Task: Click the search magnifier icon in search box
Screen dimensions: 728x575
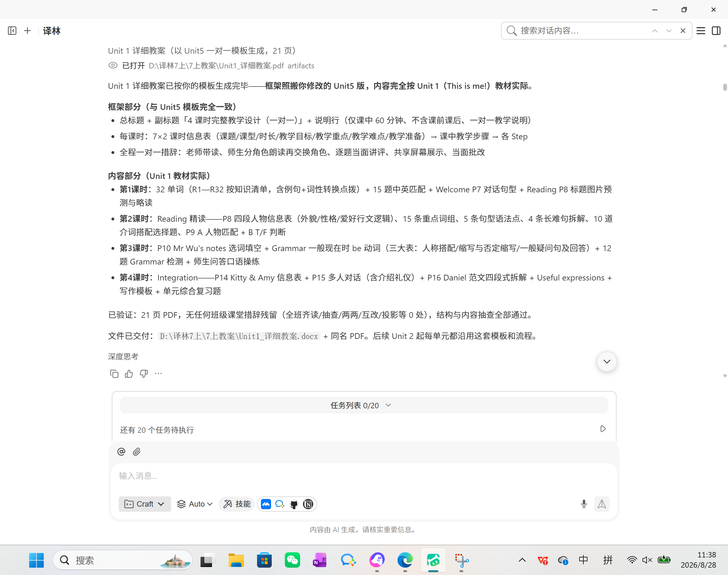Action: pos(511,31)
